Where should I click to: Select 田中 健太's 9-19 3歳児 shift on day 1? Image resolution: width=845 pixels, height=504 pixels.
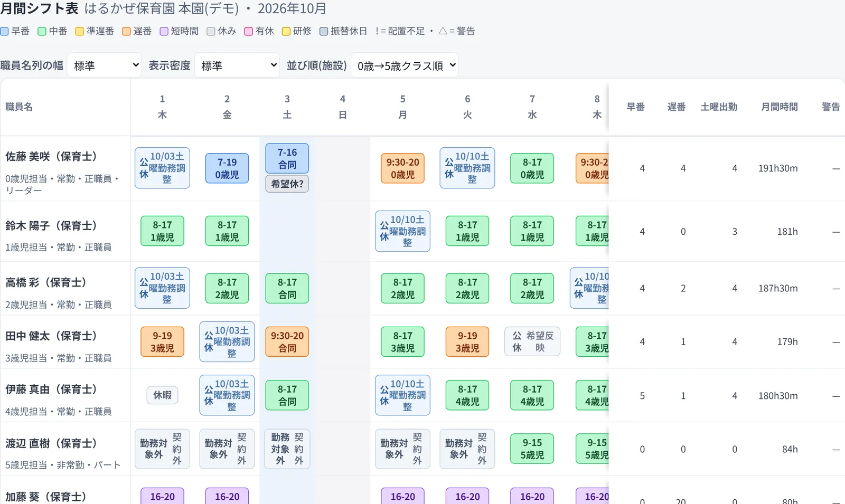point(162,341)
